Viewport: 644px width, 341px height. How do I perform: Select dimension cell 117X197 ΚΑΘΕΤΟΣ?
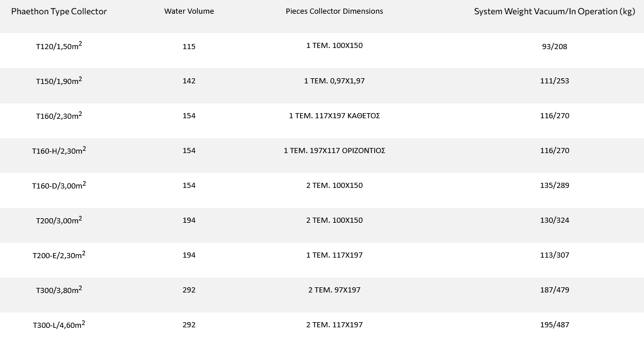click(334, 116)
